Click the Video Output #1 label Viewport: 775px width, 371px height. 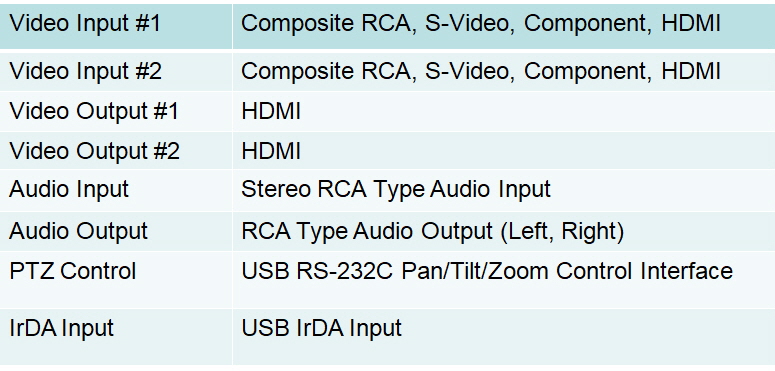tap(94, 111)
